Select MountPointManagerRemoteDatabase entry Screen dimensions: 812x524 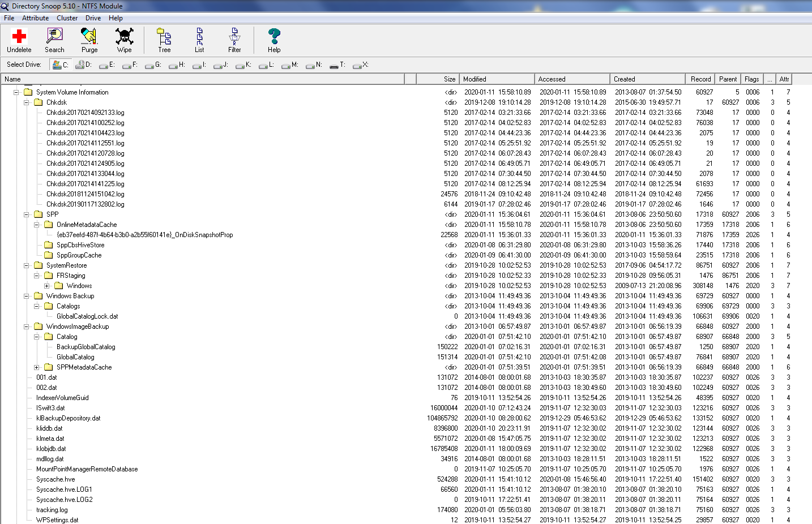(x=87, y=469)
